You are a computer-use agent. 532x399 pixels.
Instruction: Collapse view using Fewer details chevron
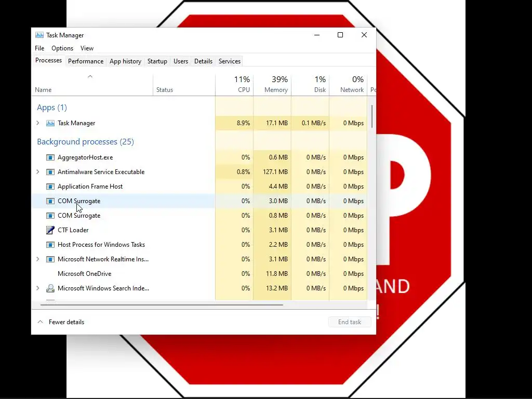click(41, 322)
